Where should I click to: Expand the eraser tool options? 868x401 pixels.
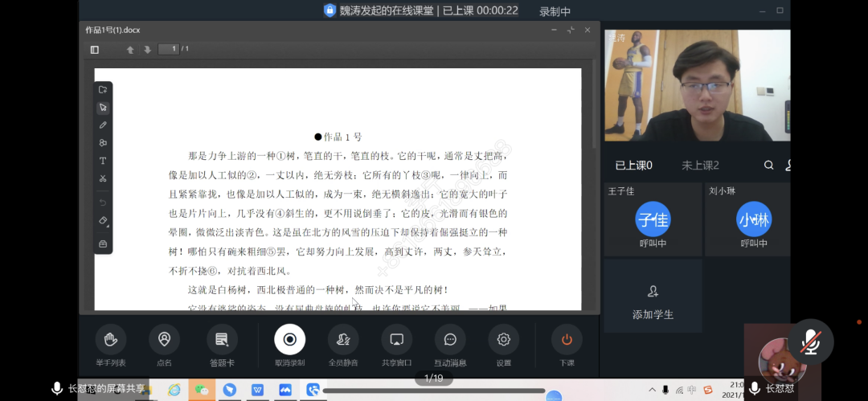pos(103,221)
